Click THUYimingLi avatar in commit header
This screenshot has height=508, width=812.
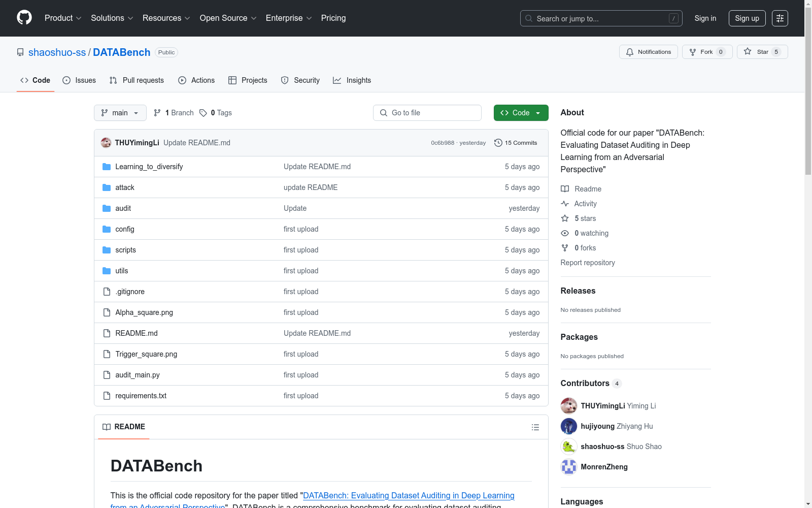click(106, 143)
